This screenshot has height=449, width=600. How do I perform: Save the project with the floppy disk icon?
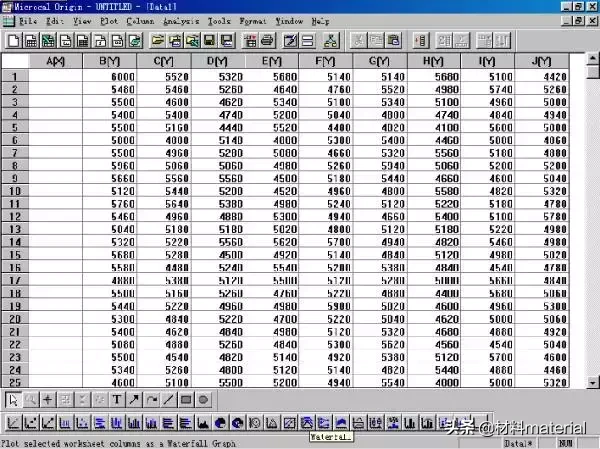coord(209,41)
